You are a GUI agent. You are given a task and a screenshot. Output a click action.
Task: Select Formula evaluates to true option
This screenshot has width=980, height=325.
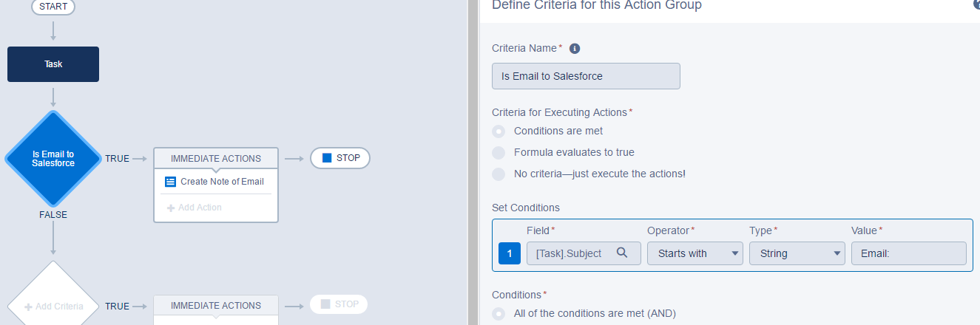(499, 153)
